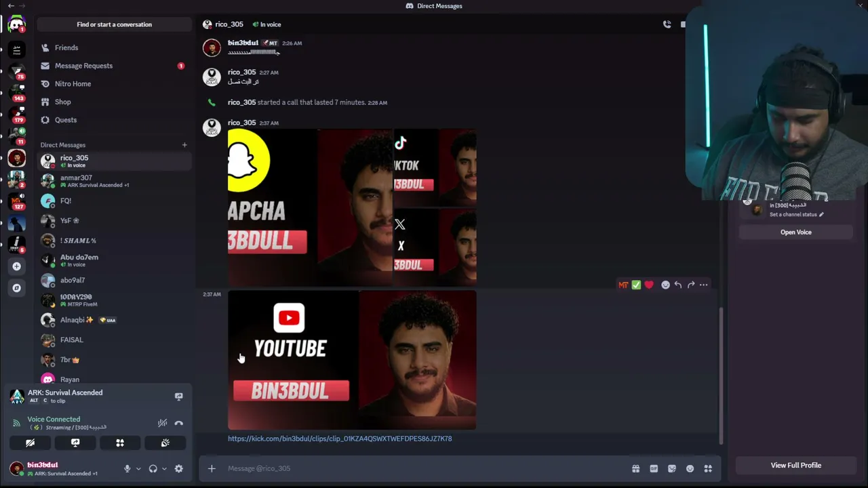Open emoji picker in message bar
The width and height of the screenshot is (868, 488).
690,468
